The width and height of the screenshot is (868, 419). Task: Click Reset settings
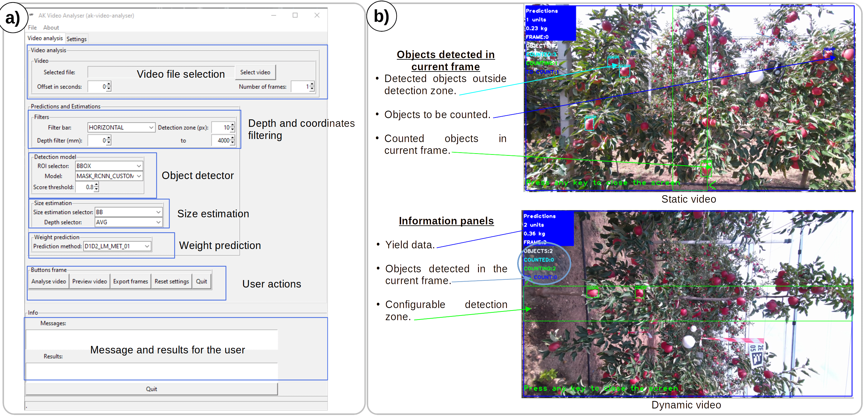click(171, 281)
